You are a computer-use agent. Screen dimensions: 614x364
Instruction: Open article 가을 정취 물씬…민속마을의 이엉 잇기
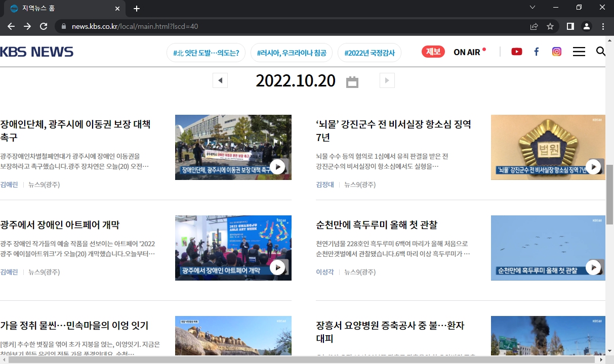74,326
